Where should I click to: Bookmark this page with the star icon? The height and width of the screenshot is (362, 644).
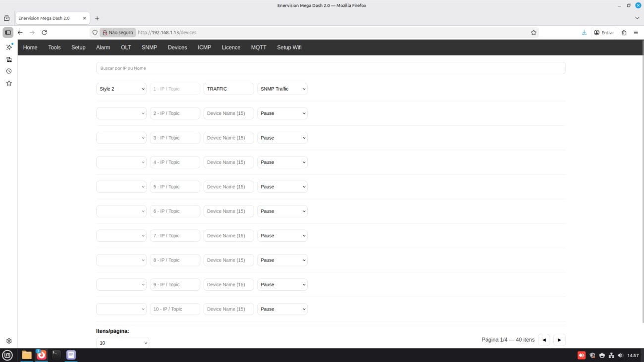pos(534,33)
